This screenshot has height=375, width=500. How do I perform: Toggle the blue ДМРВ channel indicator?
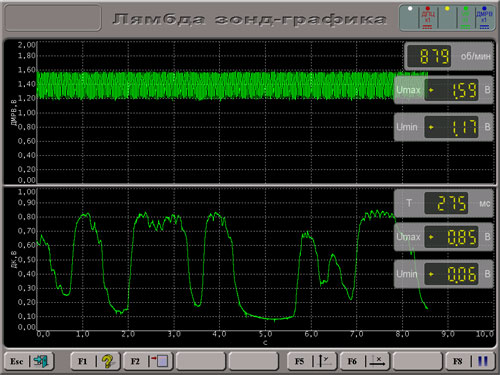point(484,18)
